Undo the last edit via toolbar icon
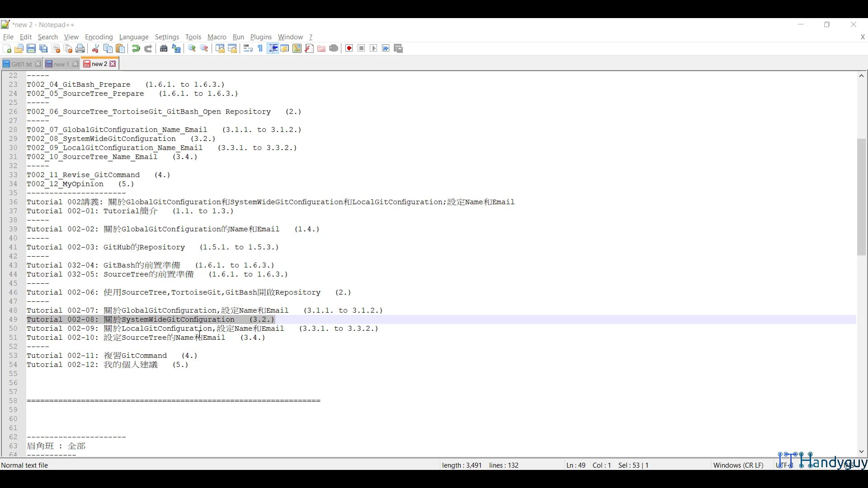 click(x=136, y=48)
